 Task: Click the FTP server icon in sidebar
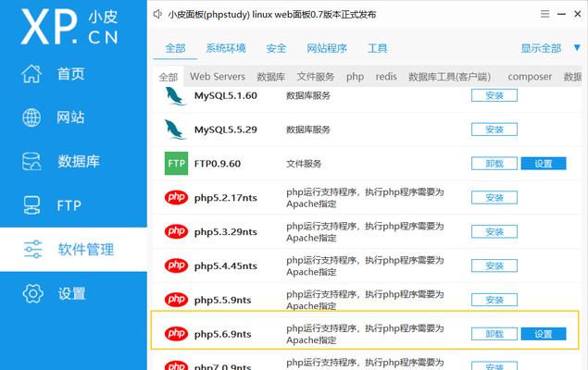[31, 205]
